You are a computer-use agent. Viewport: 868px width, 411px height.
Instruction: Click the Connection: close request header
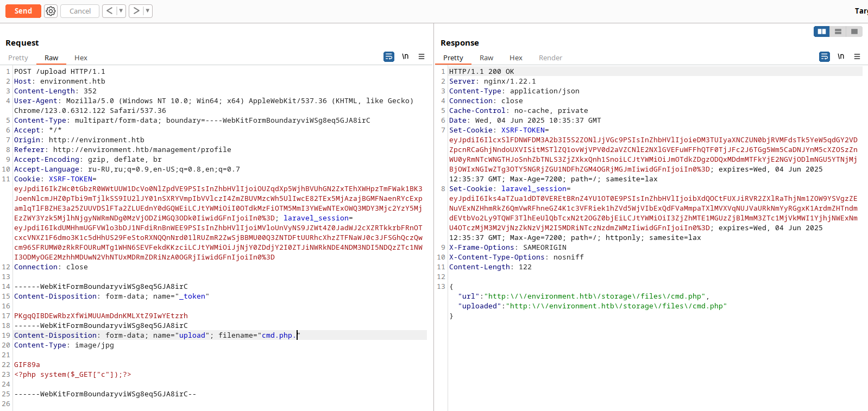pos(51,267)
